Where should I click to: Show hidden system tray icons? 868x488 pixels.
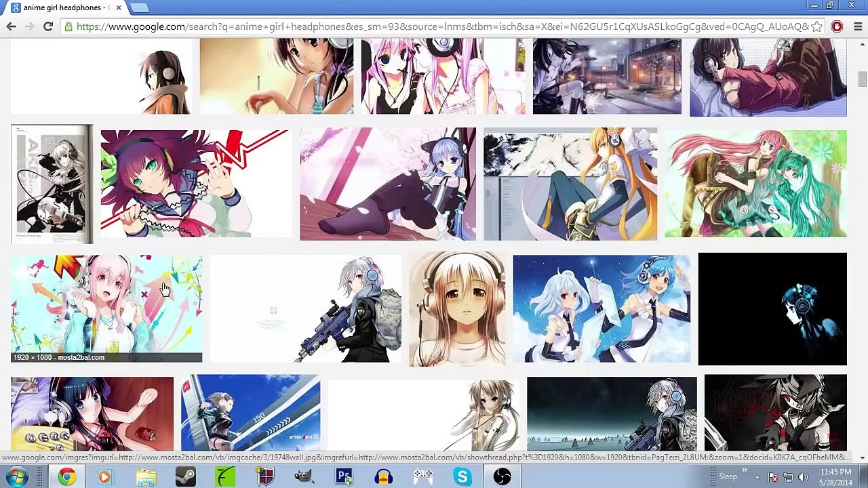click(757, 477)
